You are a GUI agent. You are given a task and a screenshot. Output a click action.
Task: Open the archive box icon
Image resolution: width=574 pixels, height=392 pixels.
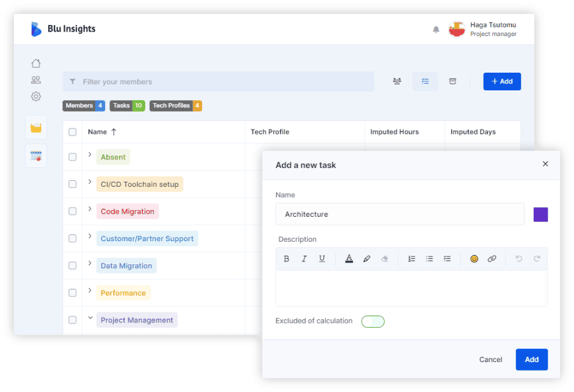453,81
